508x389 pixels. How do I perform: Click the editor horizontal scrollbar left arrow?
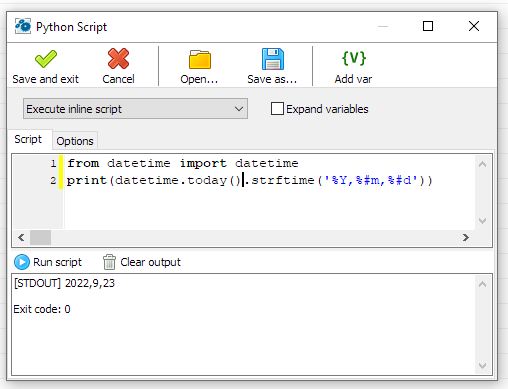point(21,237)
